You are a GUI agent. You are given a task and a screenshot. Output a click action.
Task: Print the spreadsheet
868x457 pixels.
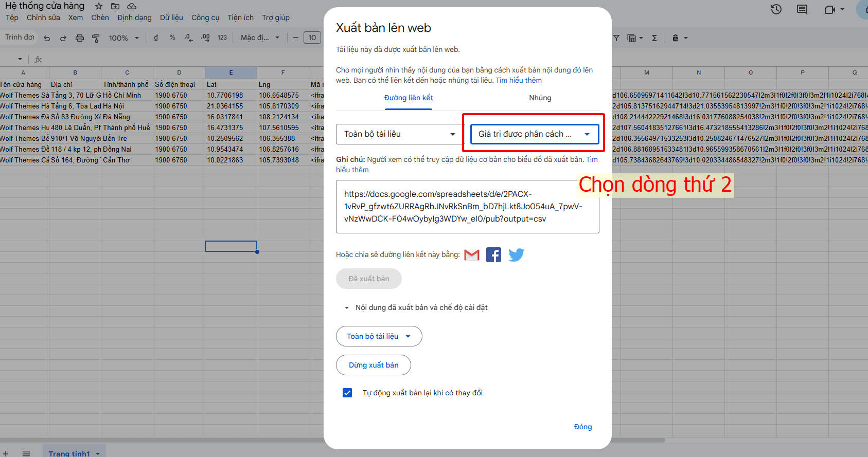click(x=80, y=38)
